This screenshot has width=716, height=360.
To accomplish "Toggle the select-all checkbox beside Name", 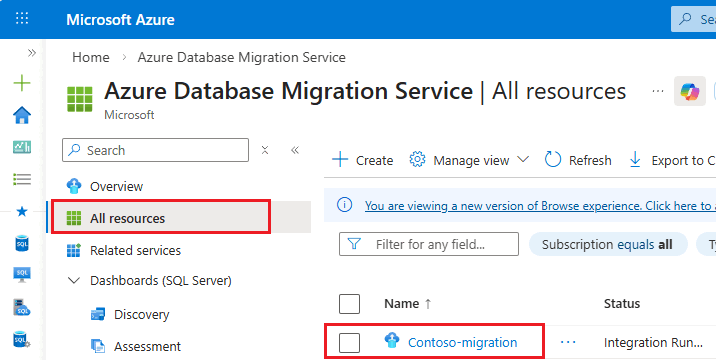I will 349,304.
